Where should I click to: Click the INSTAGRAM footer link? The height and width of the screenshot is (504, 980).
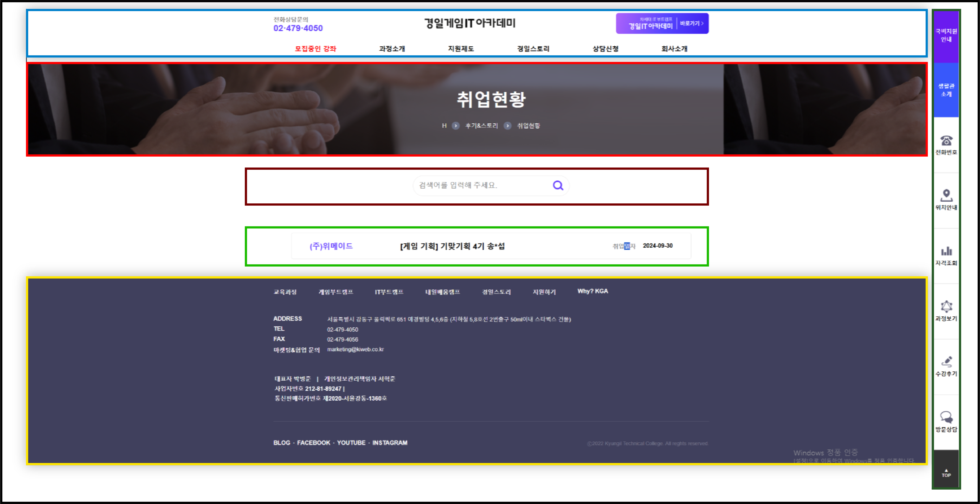click(390, 443)
